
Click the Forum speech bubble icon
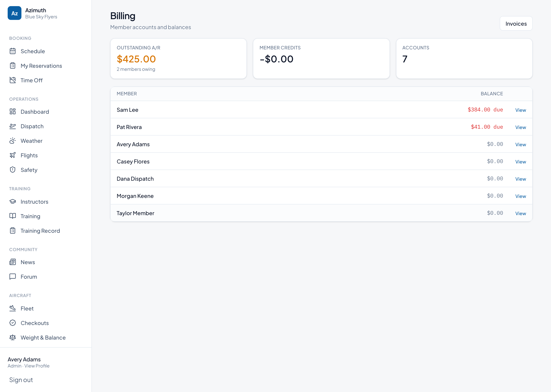(13, 277)
